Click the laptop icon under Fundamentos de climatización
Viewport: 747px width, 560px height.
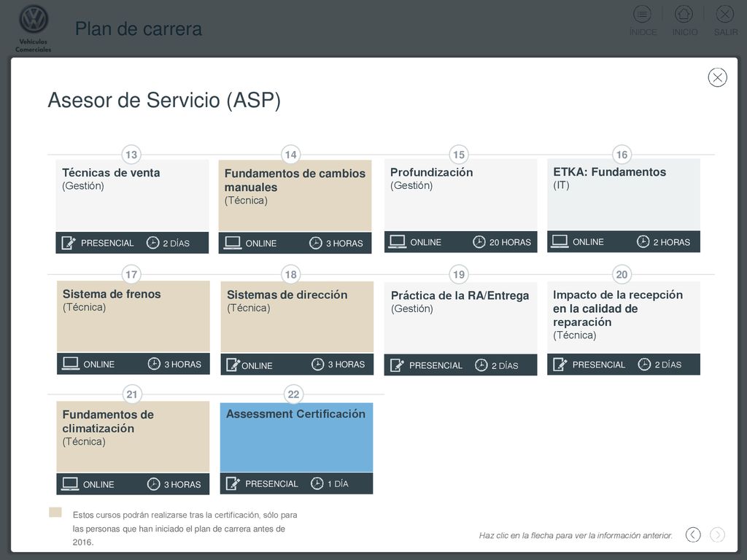[x=70, y=484]
